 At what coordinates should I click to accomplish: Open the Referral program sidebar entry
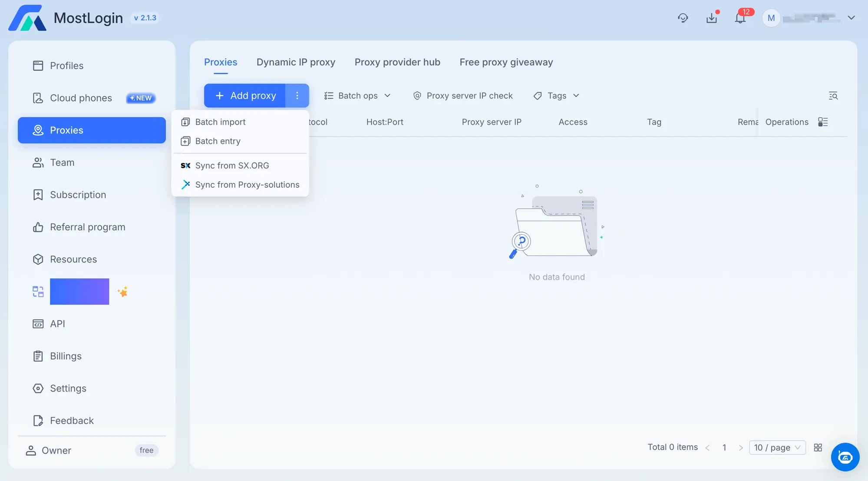click(88, 227)
